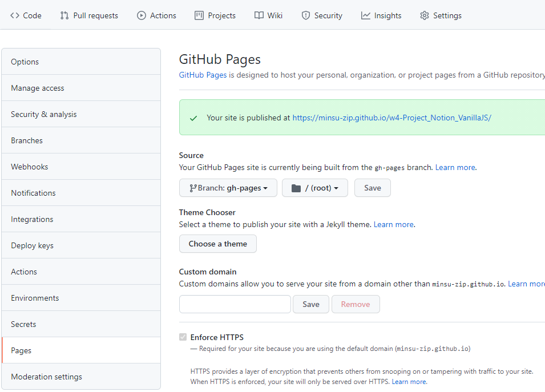545x392 pixels.
Task: Click the Wiki book icon
Action: click(x=259, y=15)
